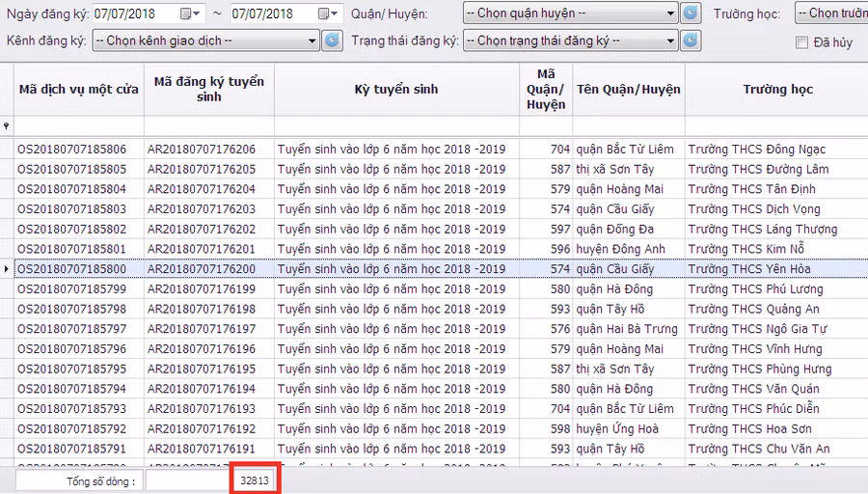Click refresh icon beside Kênh đăng ký dropdown
868x494 pixels.
(x=332, y=41)
